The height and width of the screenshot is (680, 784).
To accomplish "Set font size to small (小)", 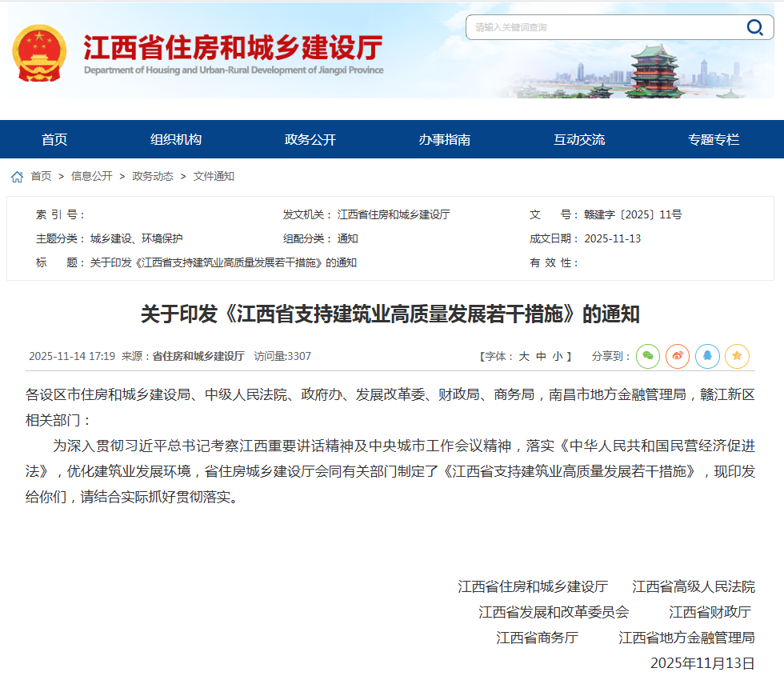I will (x=558, y=357).
